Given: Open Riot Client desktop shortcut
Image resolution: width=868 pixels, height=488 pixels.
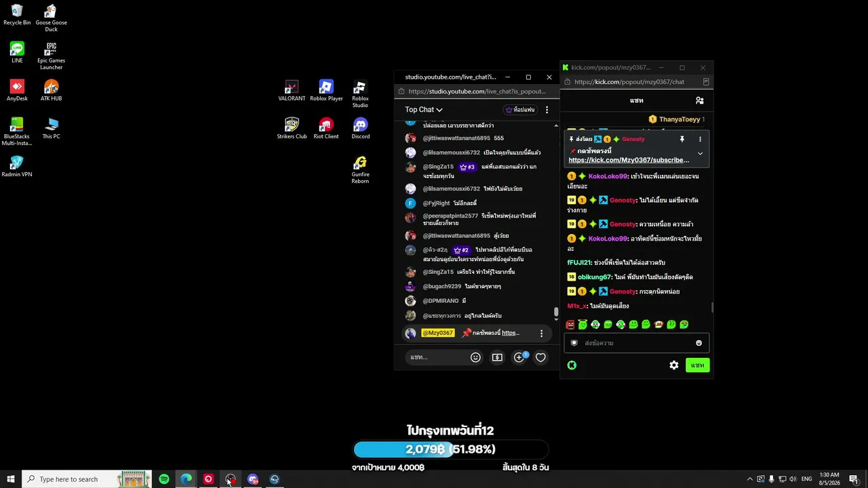Looking at the screenshot, I should 326,129.
